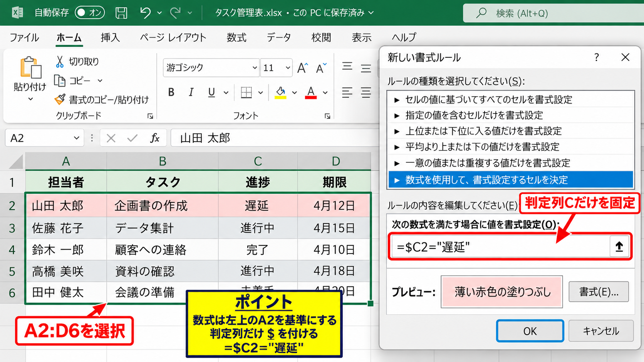Click the 書式のコピー/貼り付け brush
This screenshot has width=644, height=362.
[60, 100]
